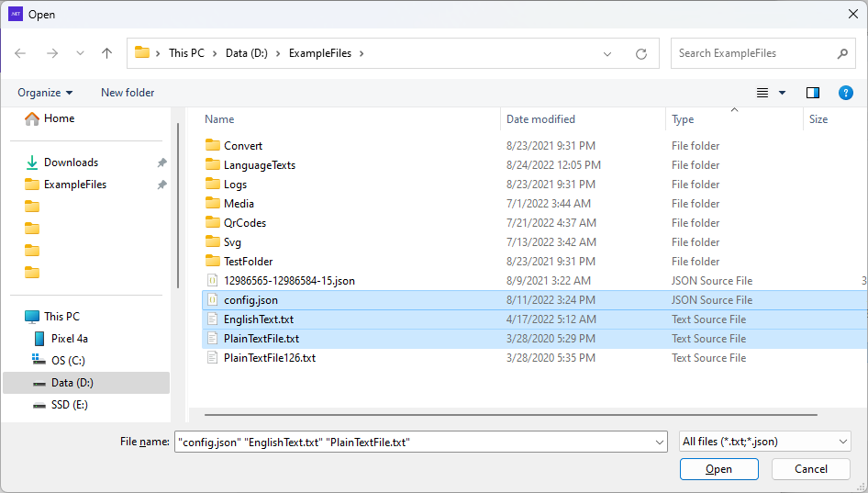
Task: Click the Convert folder icon
Action: pos(213,145)
